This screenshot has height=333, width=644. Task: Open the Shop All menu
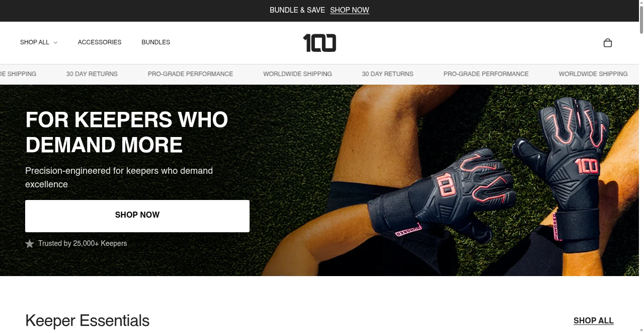tap(39, 42)
